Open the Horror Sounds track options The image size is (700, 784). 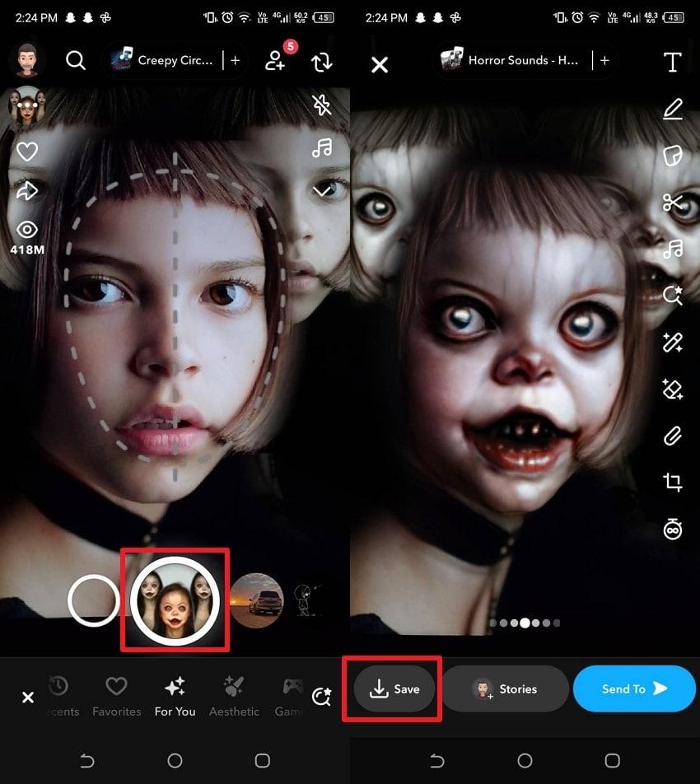pos(525,60)
